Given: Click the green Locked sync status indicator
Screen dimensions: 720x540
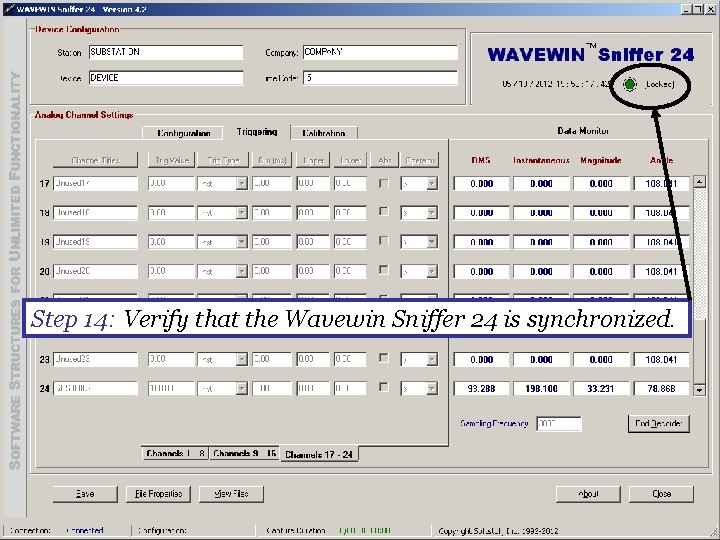Looking at the screenshot, I should (630, 84).
